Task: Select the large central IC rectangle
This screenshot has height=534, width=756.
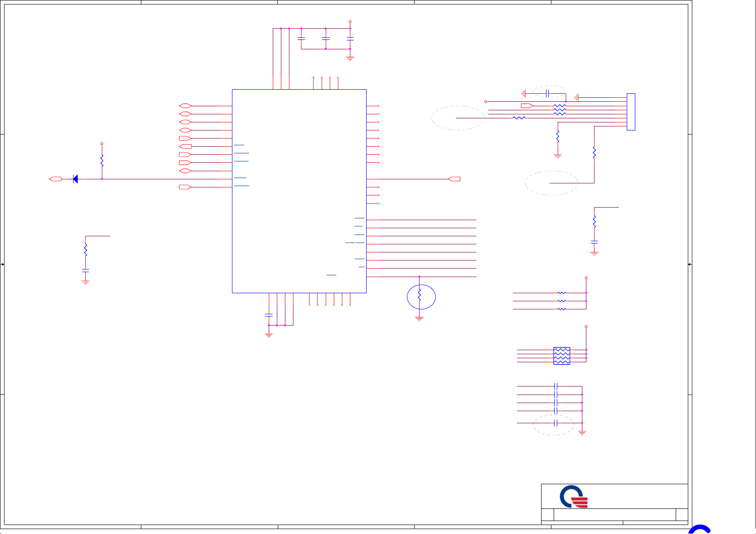Action: point(299,191)
